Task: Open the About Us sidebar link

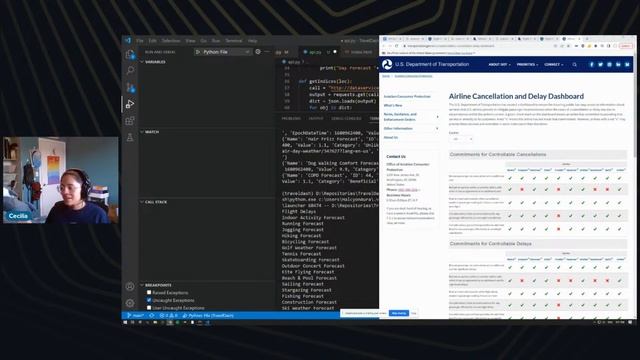Action: point(391,138)
